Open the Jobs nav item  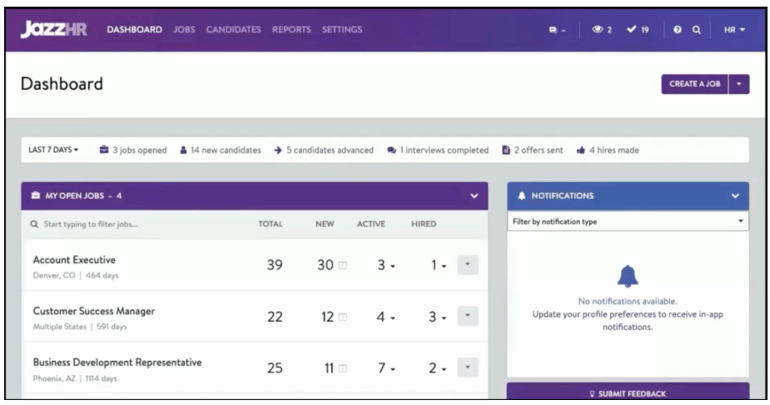184,29
